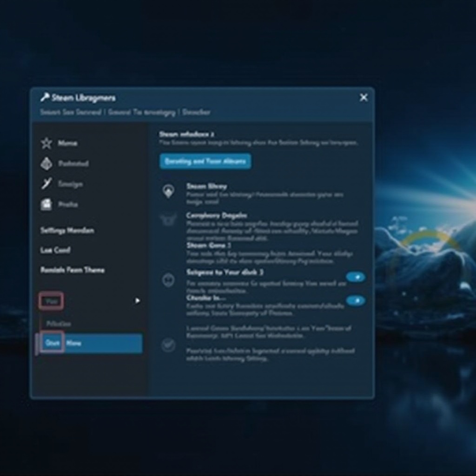The height and width of the screenshot is (476, 476).
Task: Click the bold heading beside the basket icon
Action: point(217,215)
